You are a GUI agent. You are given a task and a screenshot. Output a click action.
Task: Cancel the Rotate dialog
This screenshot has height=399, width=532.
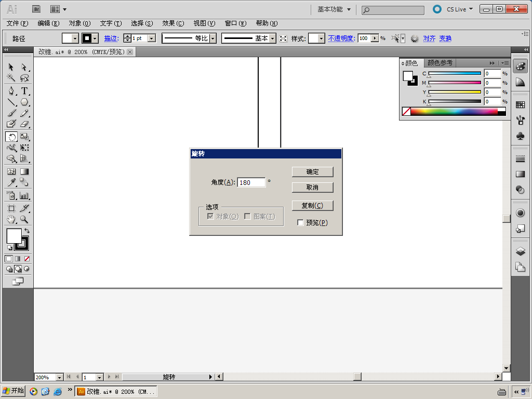pos(312,187)
